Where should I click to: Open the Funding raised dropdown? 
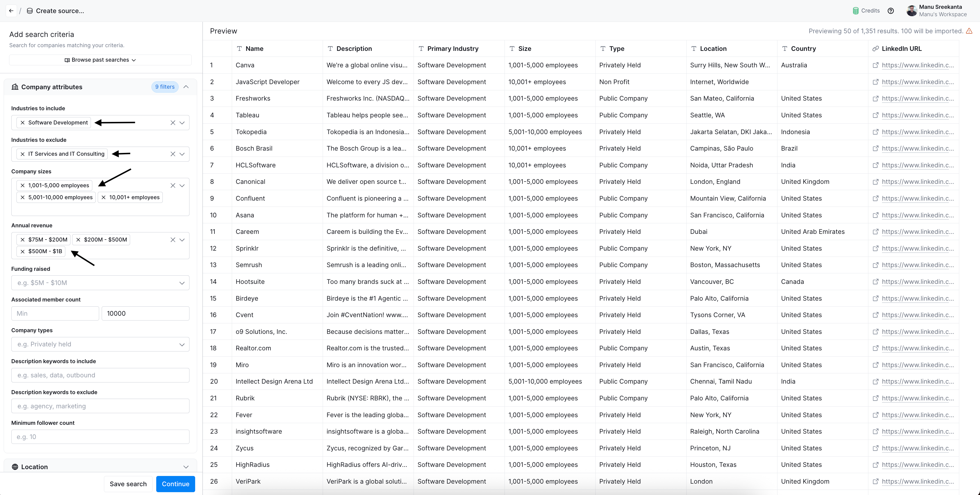click(x=101, y=283)
